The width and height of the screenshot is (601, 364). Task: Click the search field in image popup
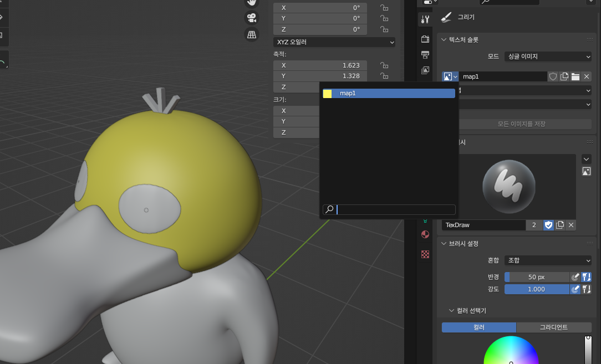click(389, 209)
